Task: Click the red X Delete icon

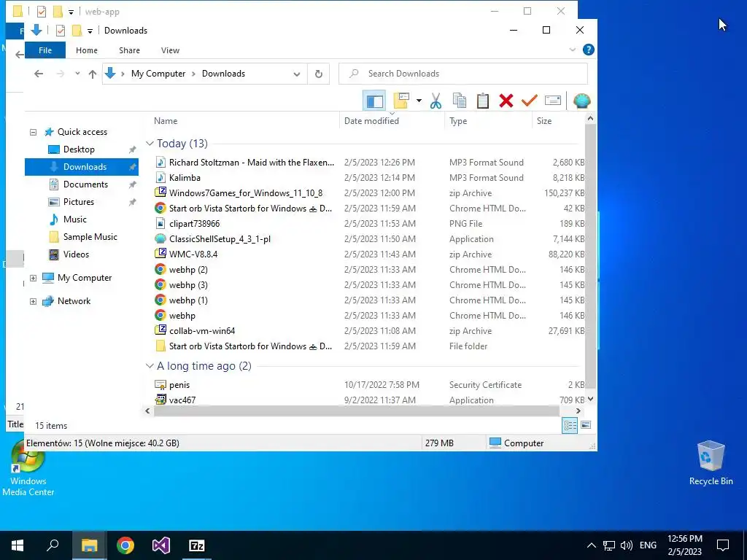Action: pyautogui.click(x=506, y=101)
